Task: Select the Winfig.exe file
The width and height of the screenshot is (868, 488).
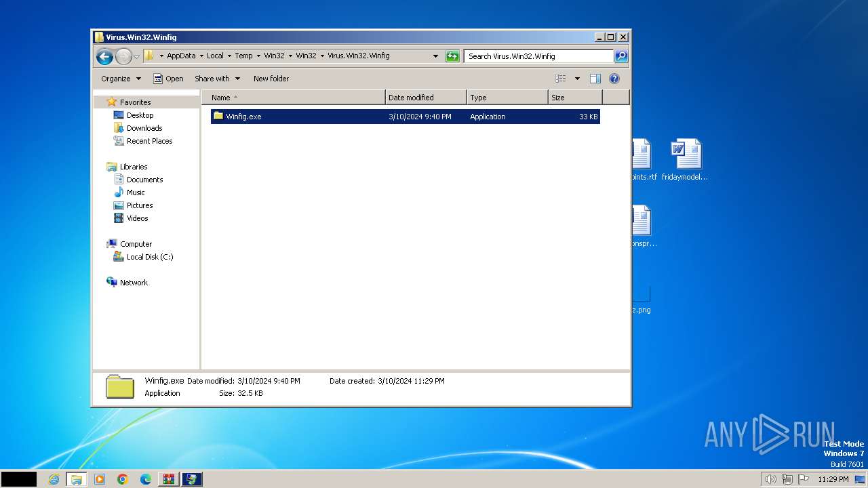Action: point(405,117)
